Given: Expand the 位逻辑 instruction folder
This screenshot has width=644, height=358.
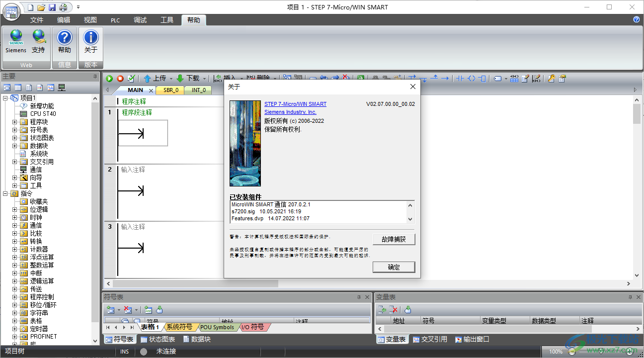Looking at the screenshot, I should [14, 209].
